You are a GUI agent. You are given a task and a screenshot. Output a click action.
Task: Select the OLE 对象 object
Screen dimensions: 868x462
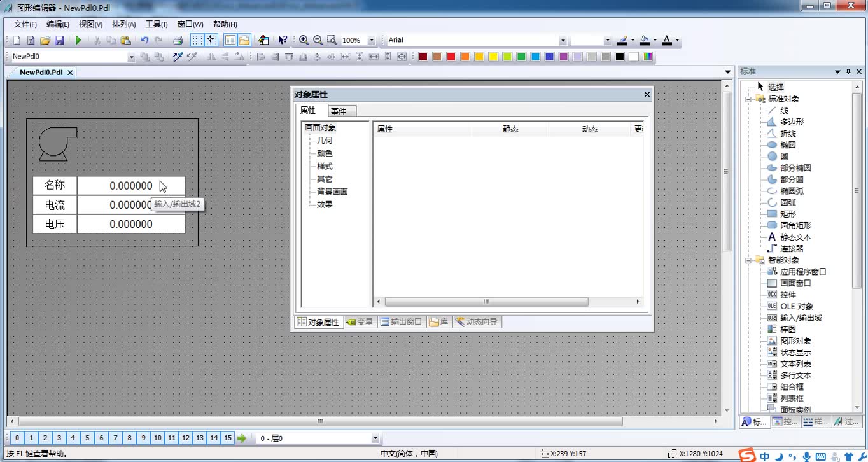coord(797,306)
